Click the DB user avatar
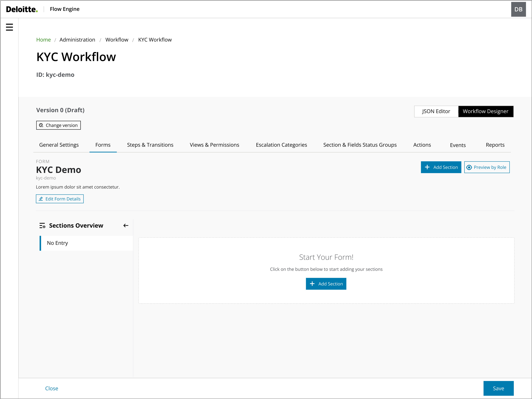This screenshot has width=532, height=399. (x=518, y=9)
